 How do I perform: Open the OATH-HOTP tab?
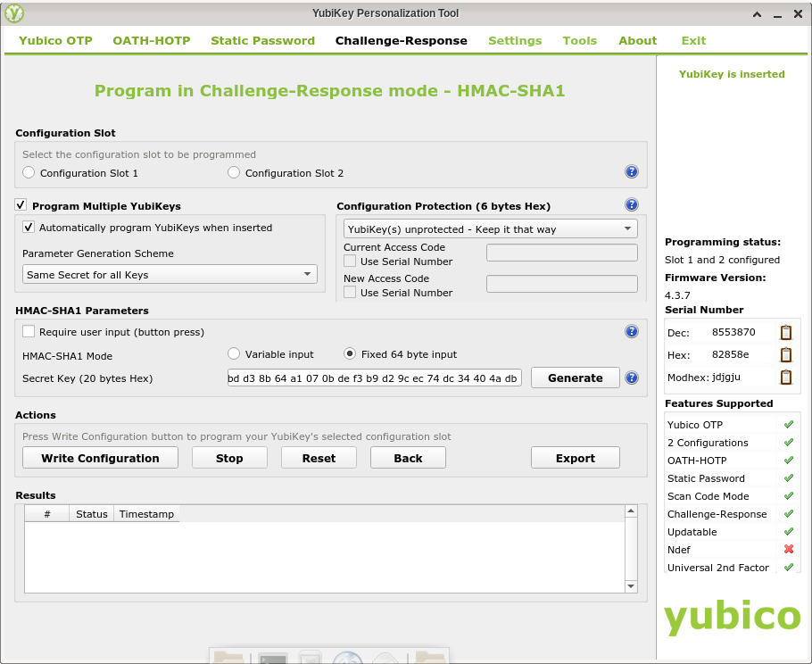point(152,40)
